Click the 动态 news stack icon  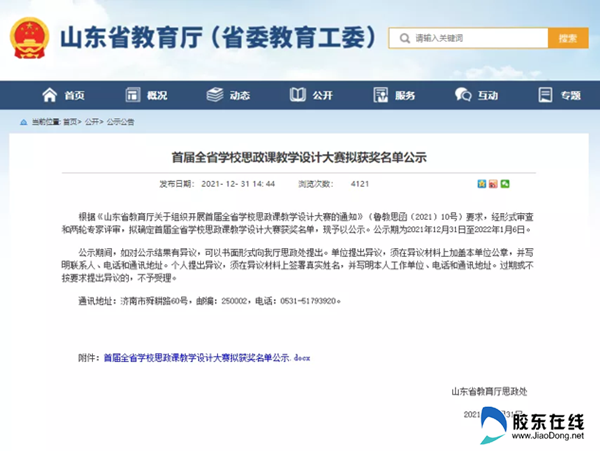click(214, 96)
